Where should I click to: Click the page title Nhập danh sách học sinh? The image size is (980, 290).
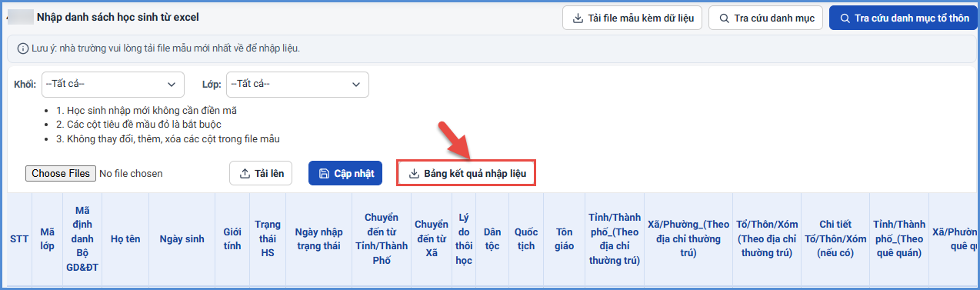click(118, 16)
